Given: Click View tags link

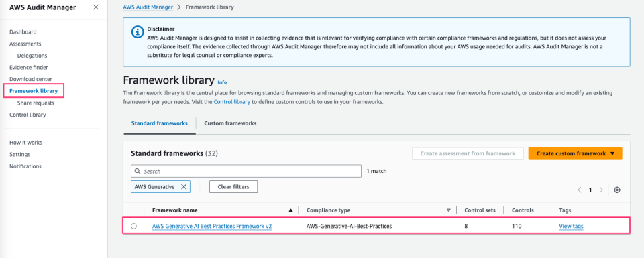Looking at the screenshot, I should click(x=571, y=226).
